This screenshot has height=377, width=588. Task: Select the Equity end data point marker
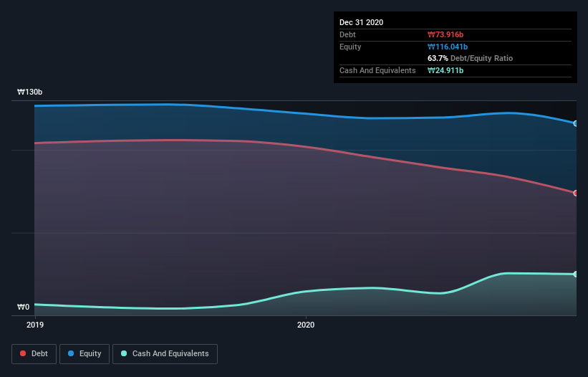click(x=576, y=123)
